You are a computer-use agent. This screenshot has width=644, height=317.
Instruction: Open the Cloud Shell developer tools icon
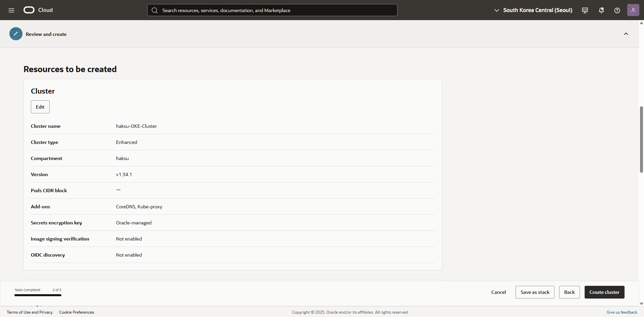click(585, 10)
